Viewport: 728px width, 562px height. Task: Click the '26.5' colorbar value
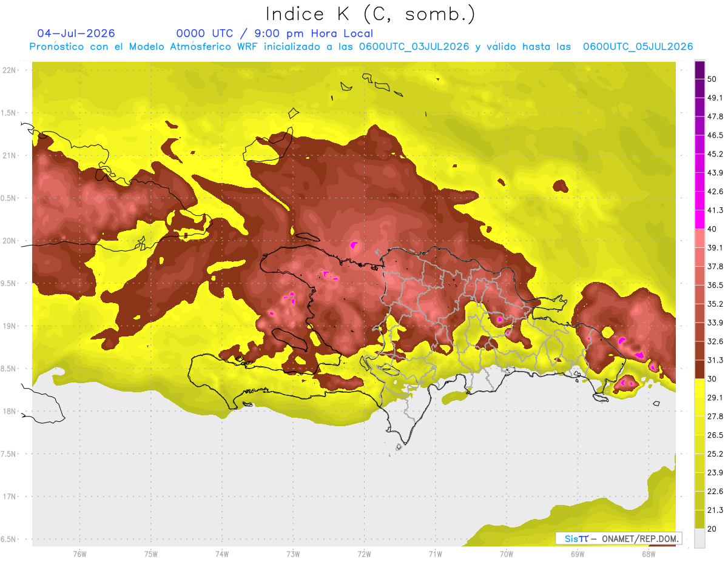click(715, 435)
